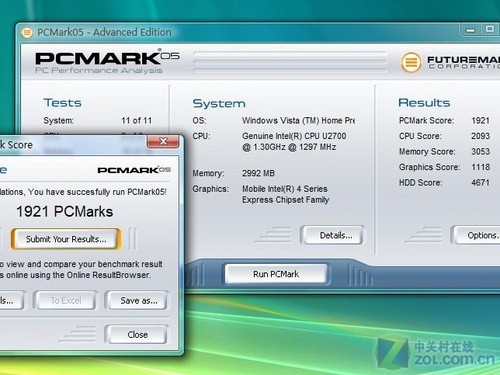Click Windows Vista Home OS text

tap(299, 120)
